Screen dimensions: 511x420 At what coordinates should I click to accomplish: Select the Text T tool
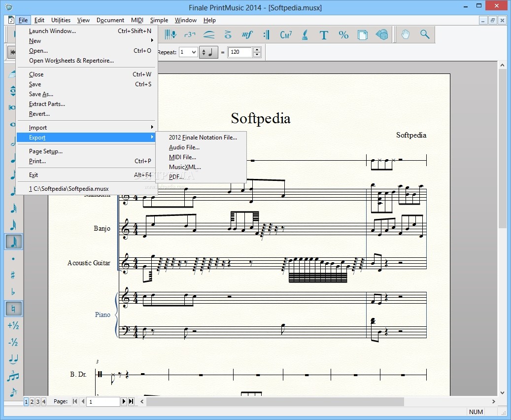(x=324, y=35)
